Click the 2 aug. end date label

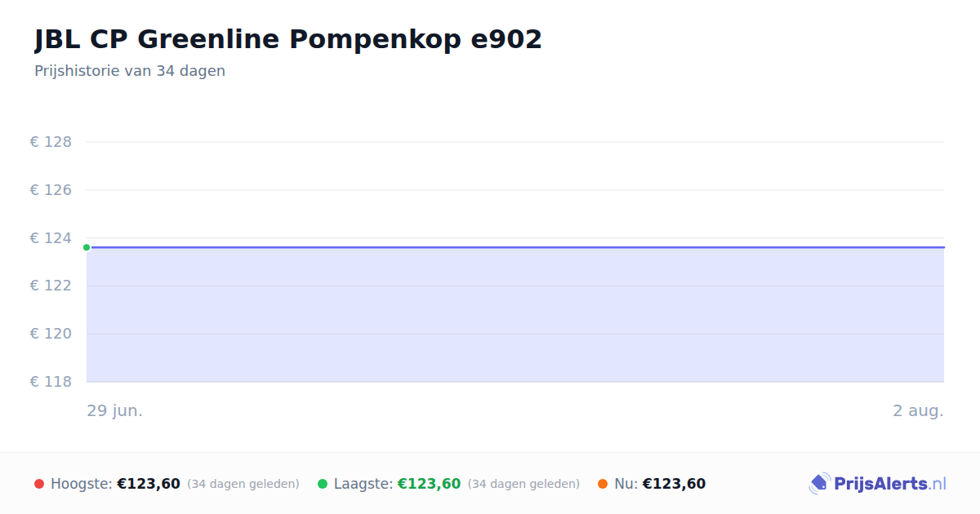click(918, 410)
